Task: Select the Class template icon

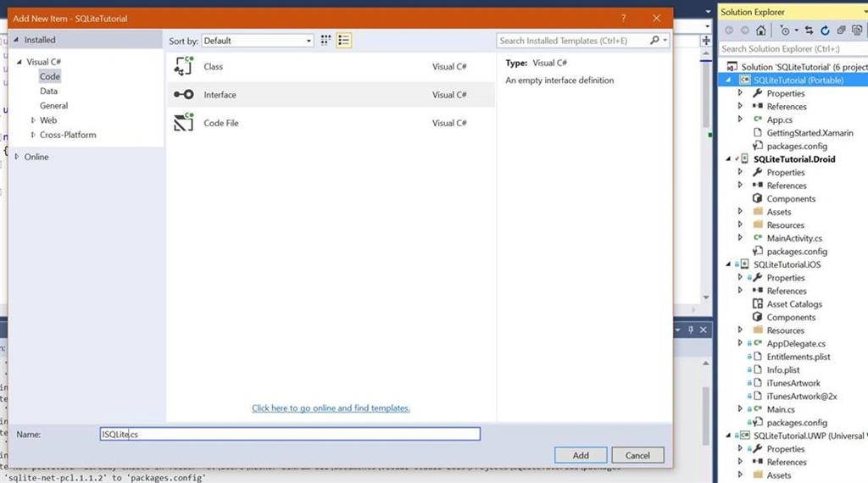Action: click(x=184, y=66)
